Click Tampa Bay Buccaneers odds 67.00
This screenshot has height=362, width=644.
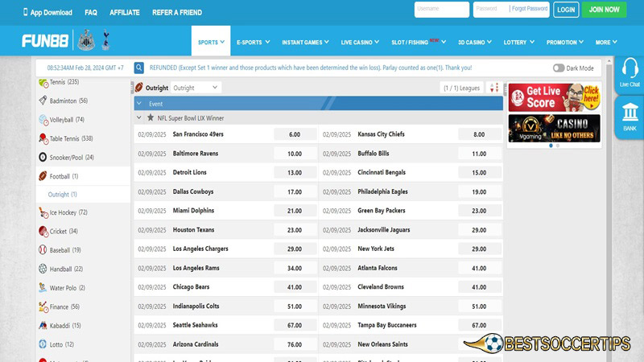(x=479, y=325)
